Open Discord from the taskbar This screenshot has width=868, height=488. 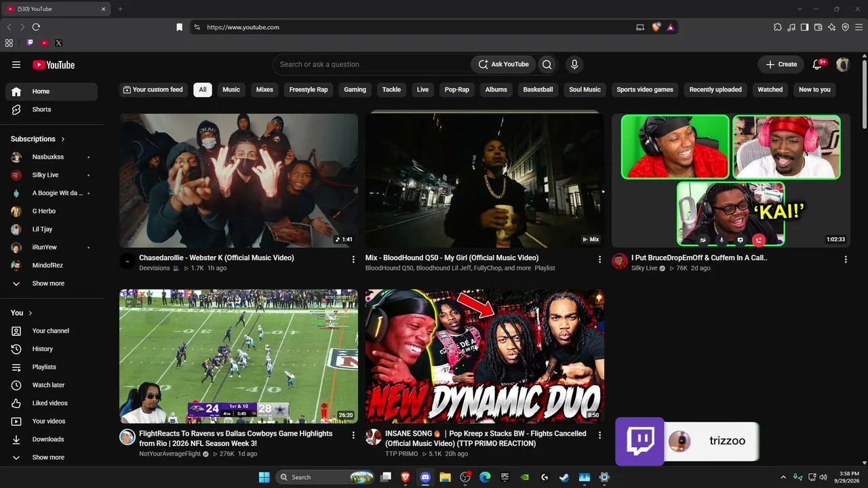coord(425,477)
